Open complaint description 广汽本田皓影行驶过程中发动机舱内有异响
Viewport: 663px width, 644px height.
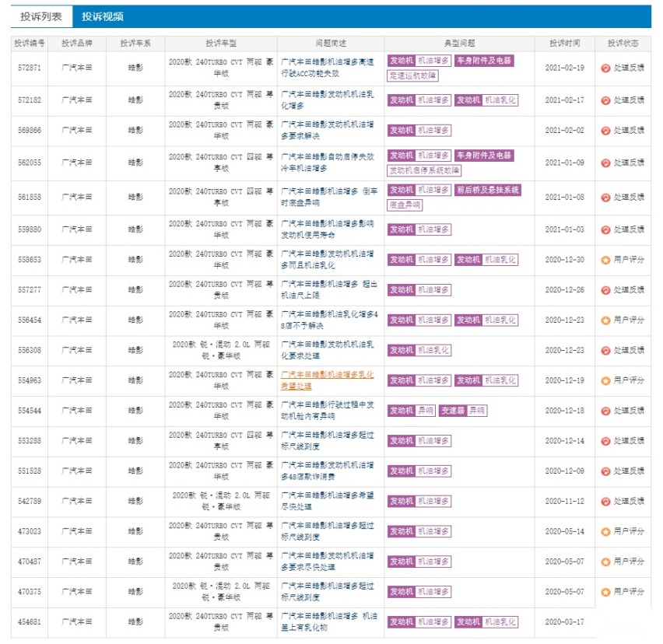tap(328, 411)
